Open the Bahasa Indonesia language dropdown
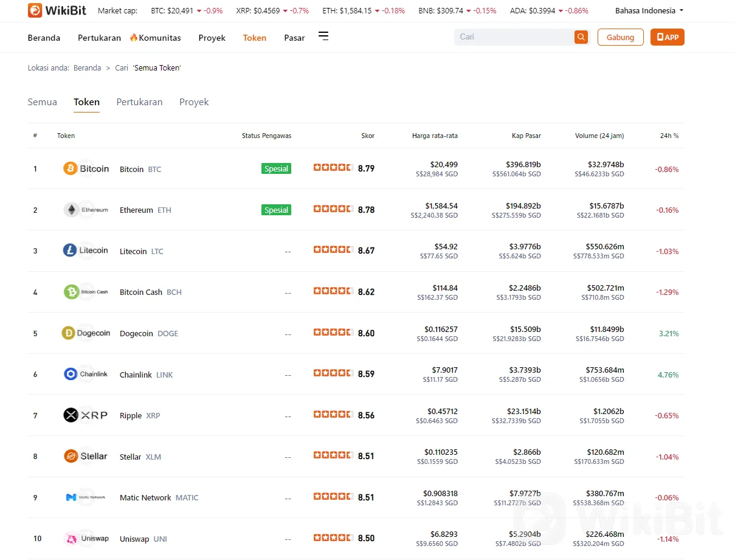Image resolution: width=735 pixels, height=560 pixels. click(x=649, y=10)
